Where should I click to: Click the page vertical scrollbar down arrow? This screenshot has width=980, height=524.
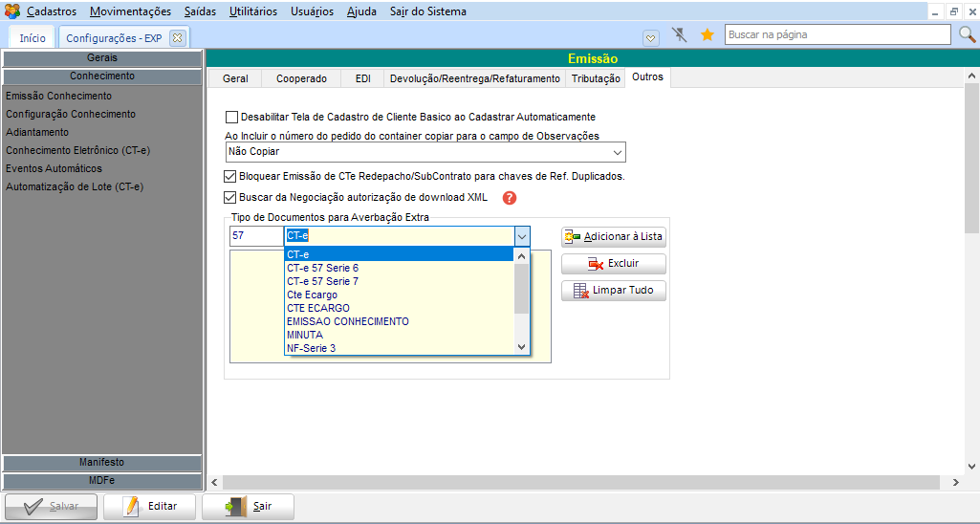[971, 467]
